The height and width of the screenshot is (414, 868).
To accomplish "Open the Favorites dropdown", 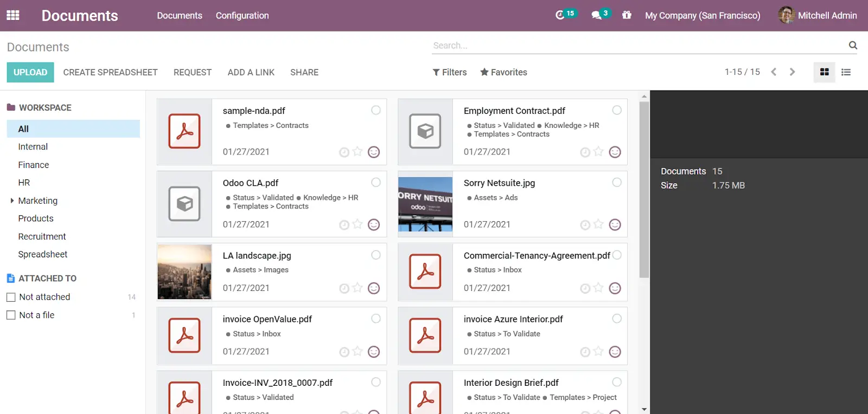I will click(503, 72).
